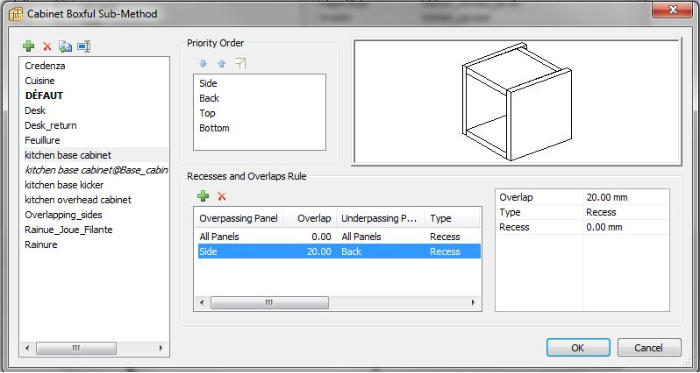Move priority item down with blue arrow
The width and height of the screenshot is (700, 373).
pos(203,64)
